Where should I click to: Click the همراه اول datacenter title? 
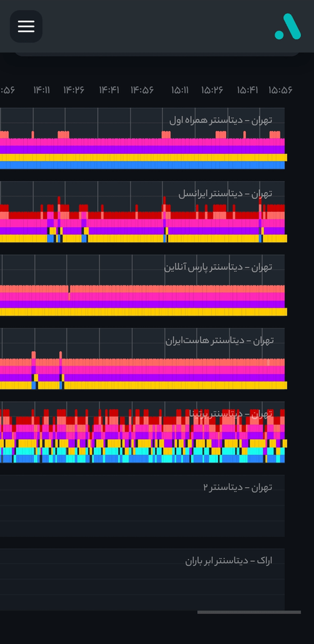coord(220,120)
